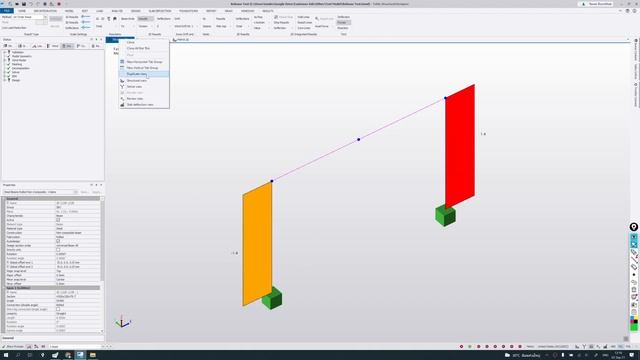Viewport: 640px width, 360px height.
Task: Click the Beam Ends ribbon button
Action: click(128, 19)
